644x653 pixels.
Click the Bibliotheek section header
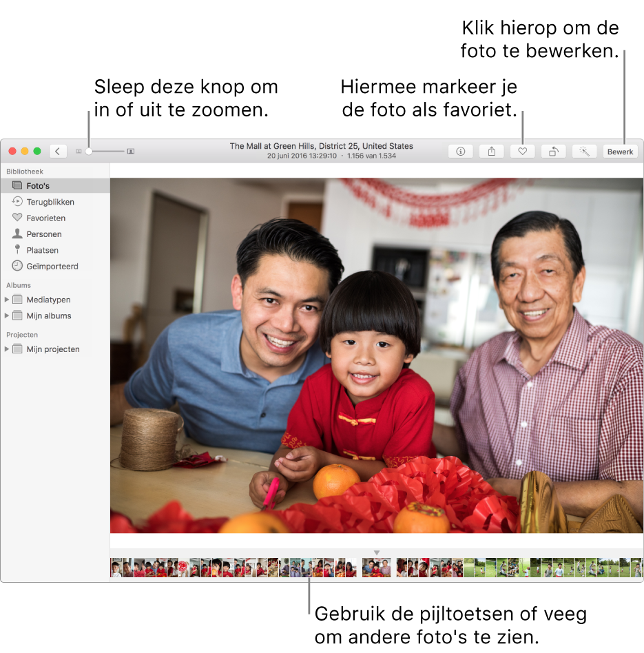coord(25,172)
